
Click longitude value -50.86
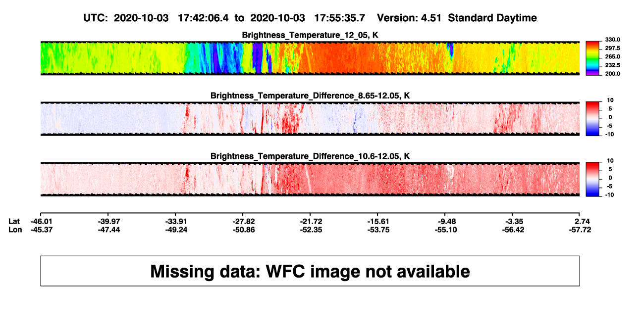(243, 230)
